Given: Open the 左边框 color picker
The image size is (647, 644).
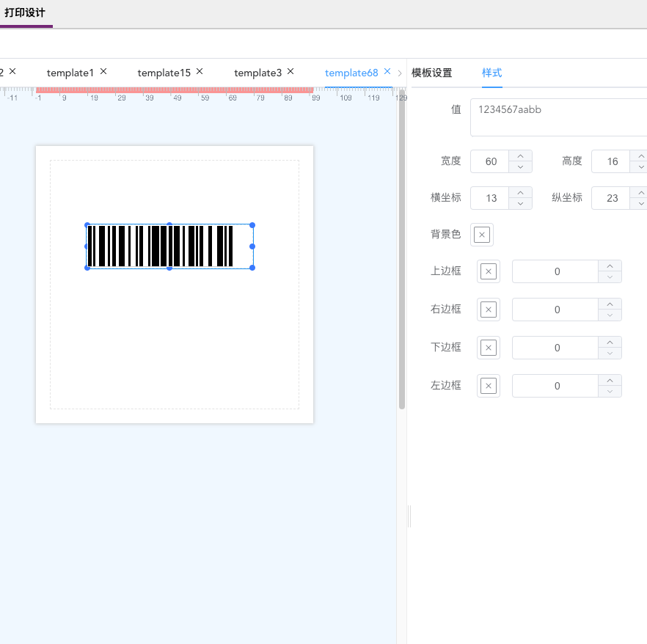Looking at the screenshot, I should [489, 386].
